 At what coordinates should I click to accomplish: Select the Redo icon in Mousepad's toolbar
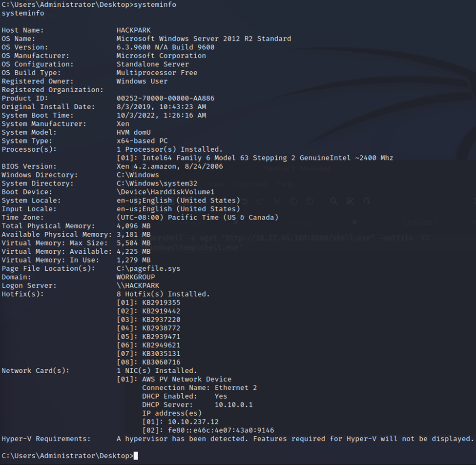click(260, 202)
